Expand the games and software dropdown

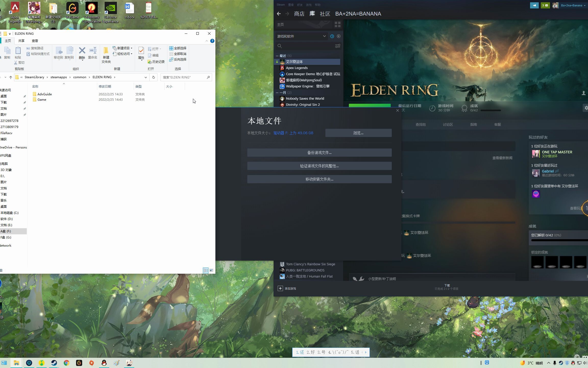[324, 36]
